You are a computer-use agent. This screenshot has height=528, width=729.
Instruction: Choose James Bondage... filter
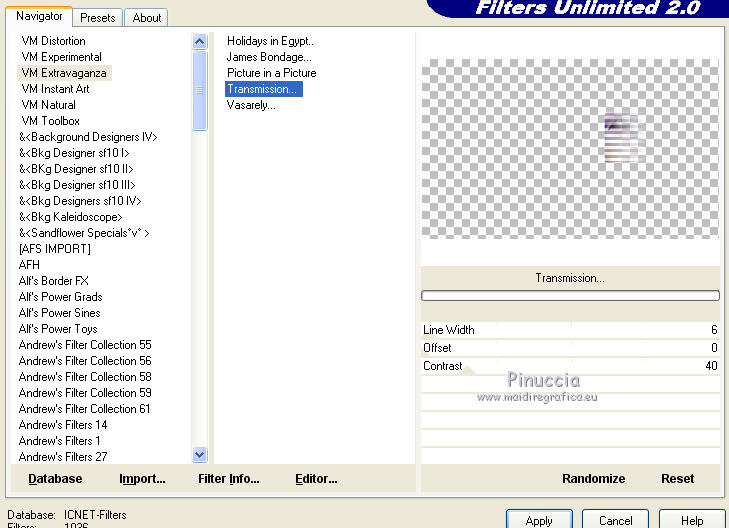pyautogui.click(x=269, y=57)
